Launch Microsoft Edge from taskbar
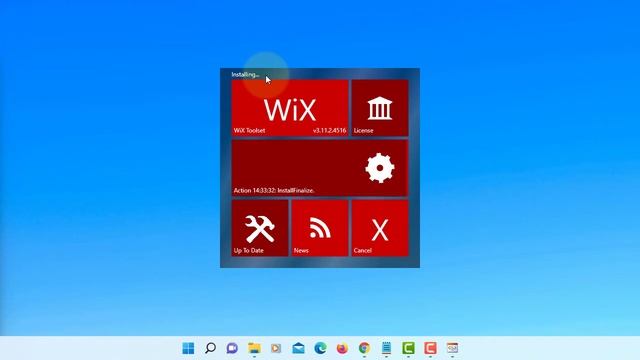Image resolution: width=640 pixels, height=360 pixels. pyautogui.click(x=320, y=348)
